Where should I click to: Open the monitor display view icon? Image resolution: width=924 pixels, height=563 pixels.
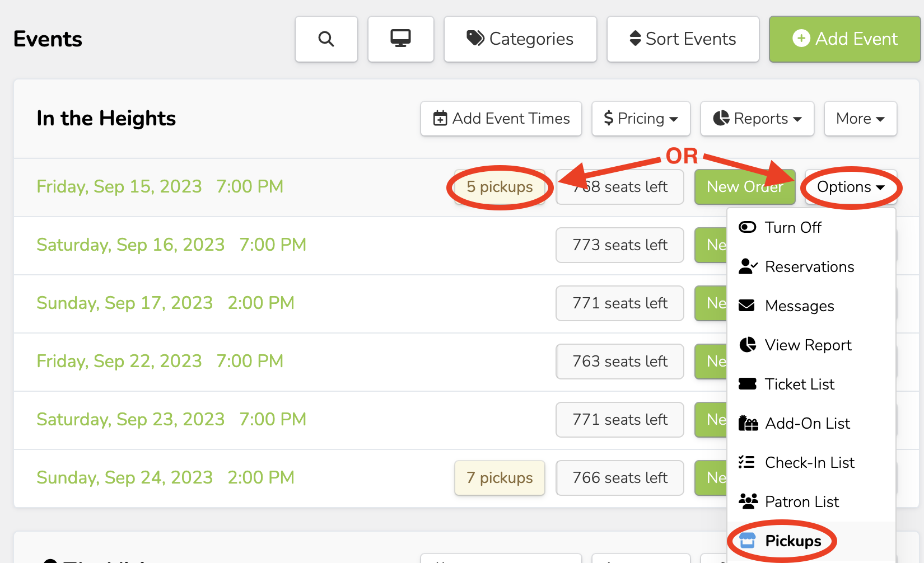click(x=400, y=39)
